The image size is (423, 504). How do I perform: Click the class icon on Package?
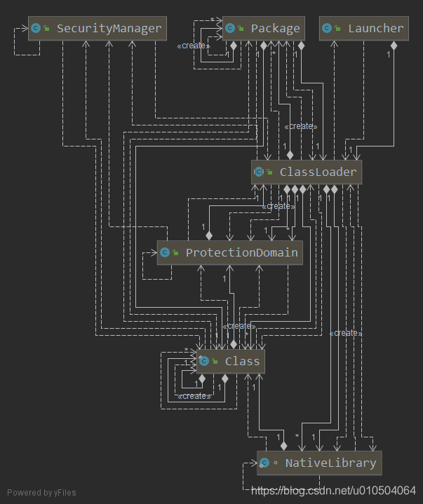click(230, 28)
